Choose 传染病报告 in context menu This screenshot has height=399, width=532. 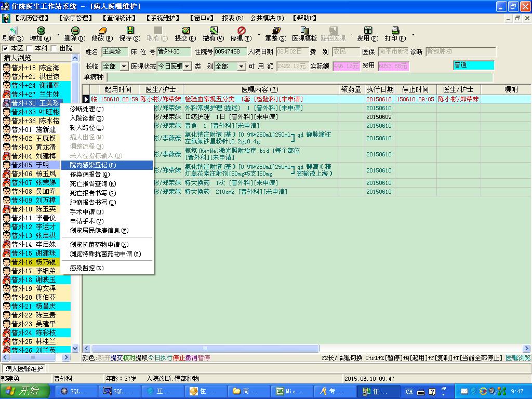107,175
